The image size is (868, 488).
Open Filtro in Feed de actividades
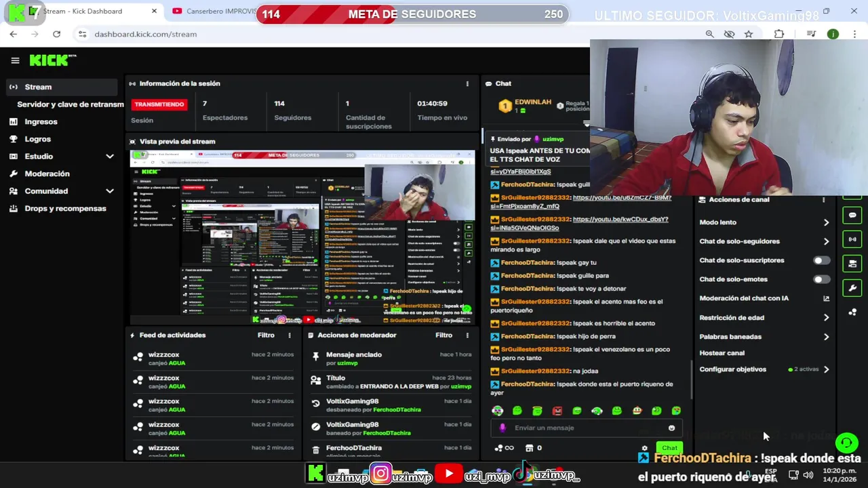pyautogui.click(x=266, y=335)
